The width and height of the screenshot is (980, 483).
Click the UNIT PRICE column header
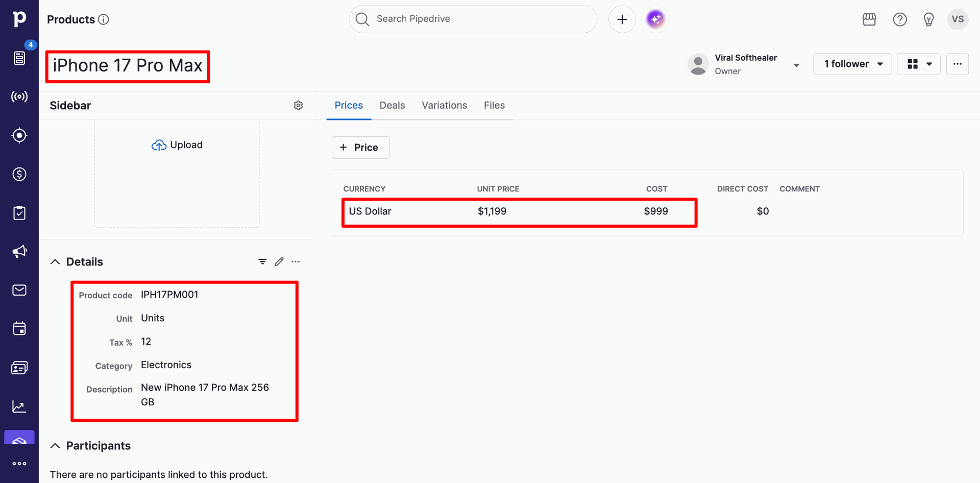coord(498,189)
